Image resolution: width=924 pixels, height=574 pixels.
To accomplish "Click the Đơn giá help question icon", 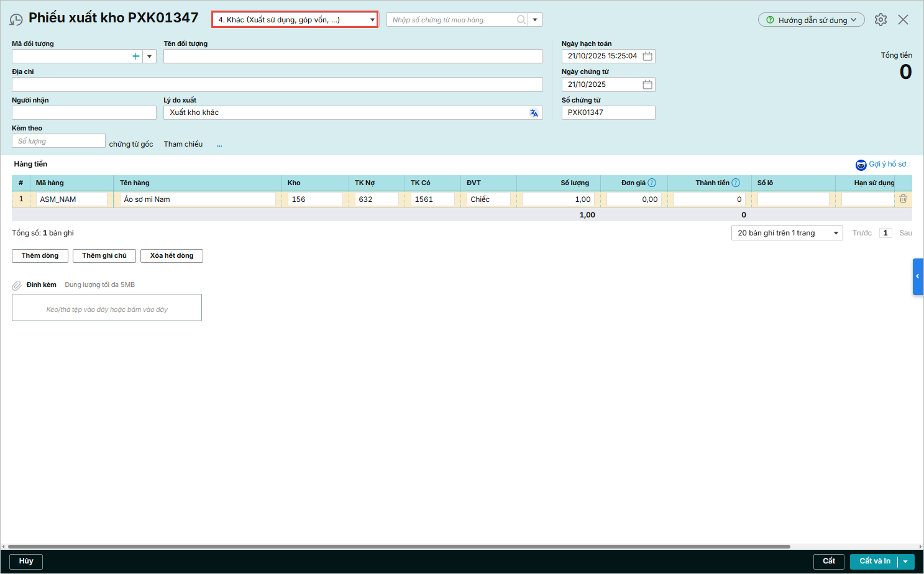I will click(x=652, y=183).
